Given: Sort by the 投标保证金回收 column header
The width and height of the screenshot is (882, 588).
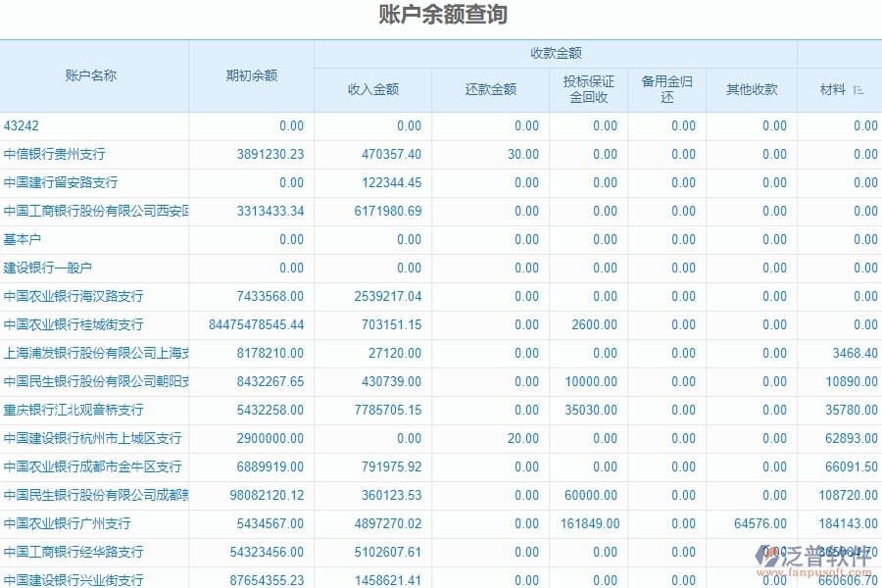Looking at the screenshot, I should (589, 88).
